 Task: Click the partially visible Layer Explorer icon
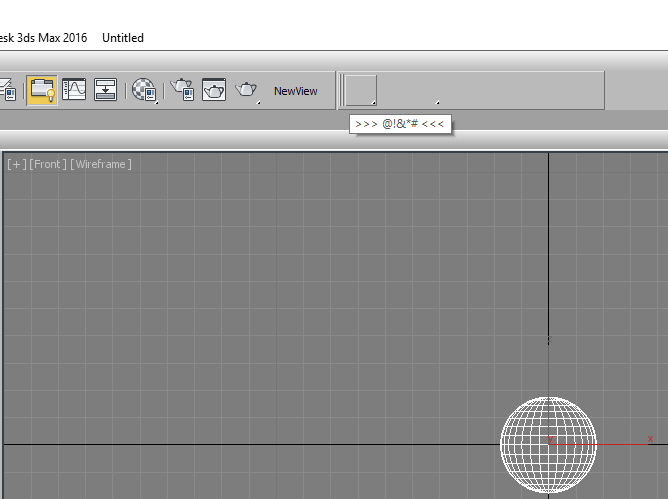click(8, 91)
